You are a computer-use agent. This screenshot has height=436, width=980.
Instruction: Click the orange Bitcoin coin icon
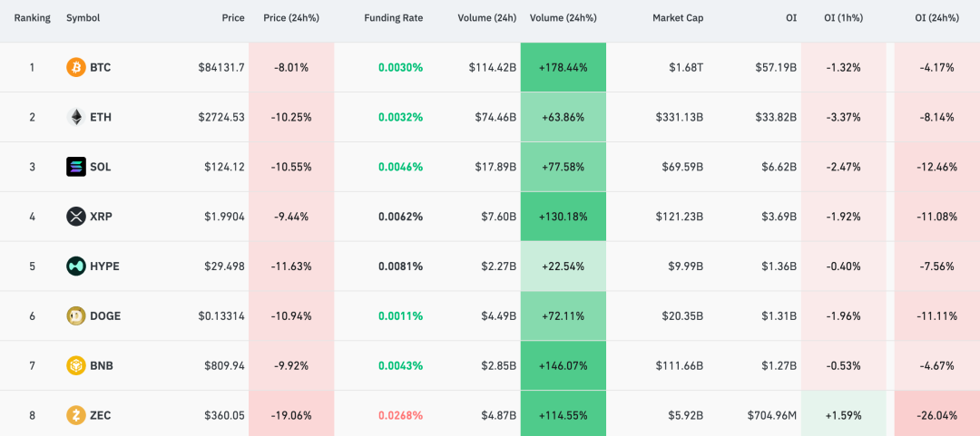tap(76, 67)
